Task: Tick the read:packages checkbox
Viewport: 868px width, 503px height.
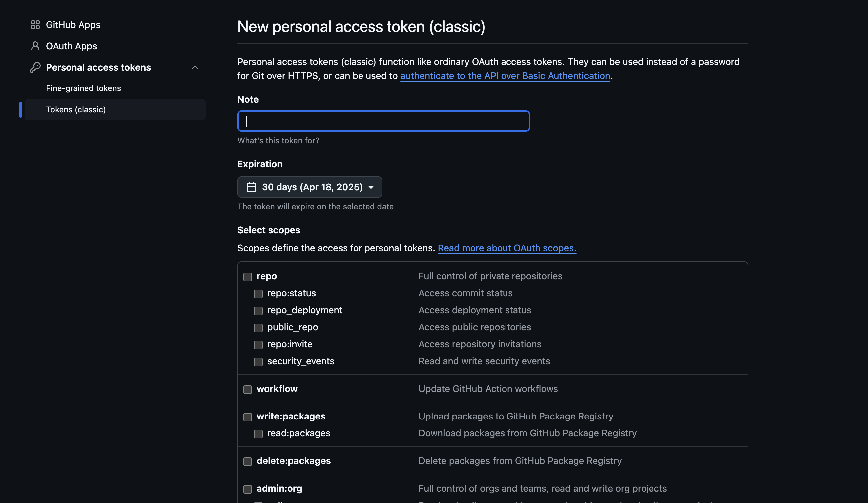Action: click(258, 434)
